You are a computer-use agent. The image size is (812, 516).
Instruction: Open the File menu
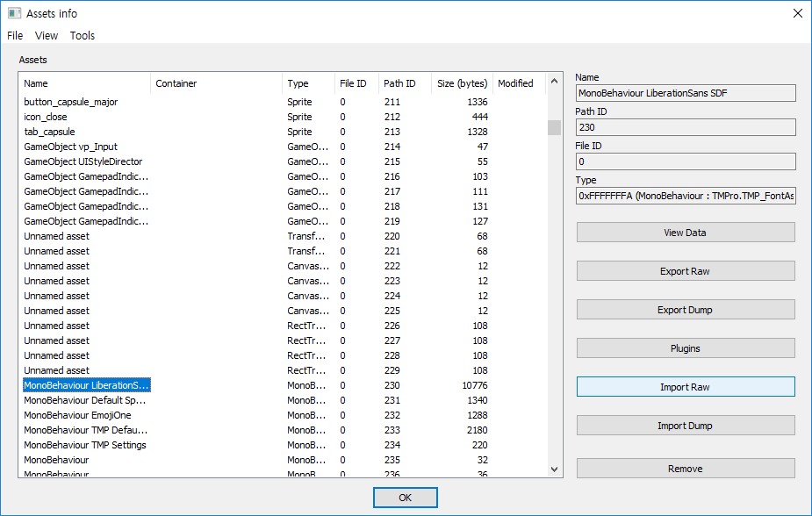coord(14,35)
